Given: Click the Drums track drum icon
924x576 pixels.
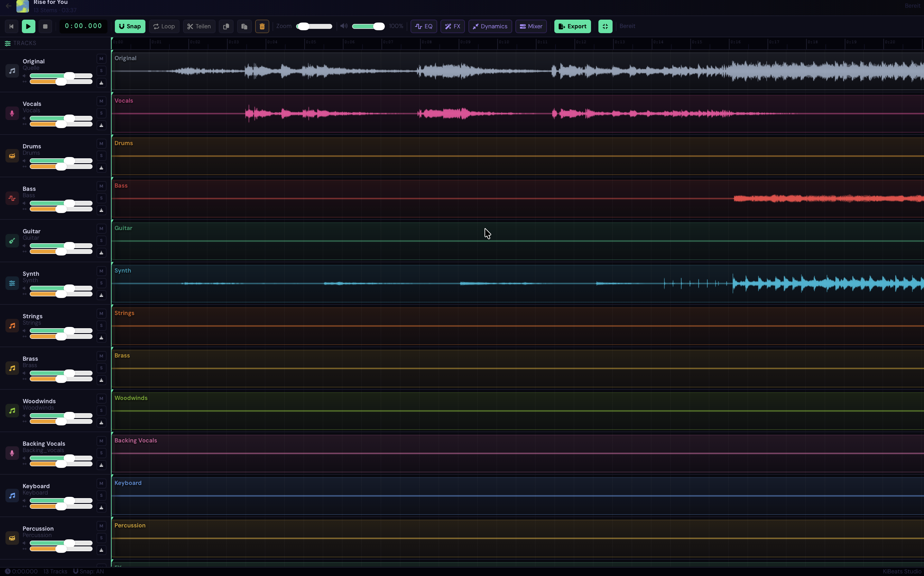Looking at the screenshot, I should point(12,156).
